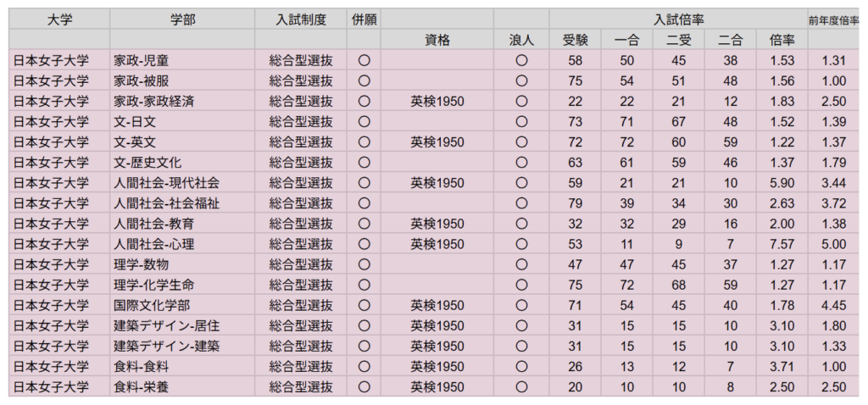Click 倍率 value 1.83 for 家政-家政経済
868x405 pixels.
tap(782, 102)
